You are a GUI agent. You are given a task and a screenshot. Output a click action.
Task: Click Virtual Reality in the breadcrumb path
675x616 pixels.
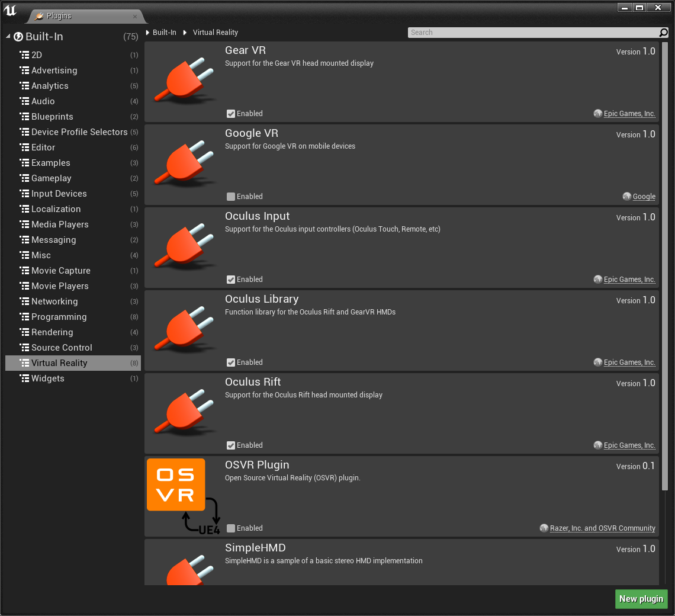216,33
